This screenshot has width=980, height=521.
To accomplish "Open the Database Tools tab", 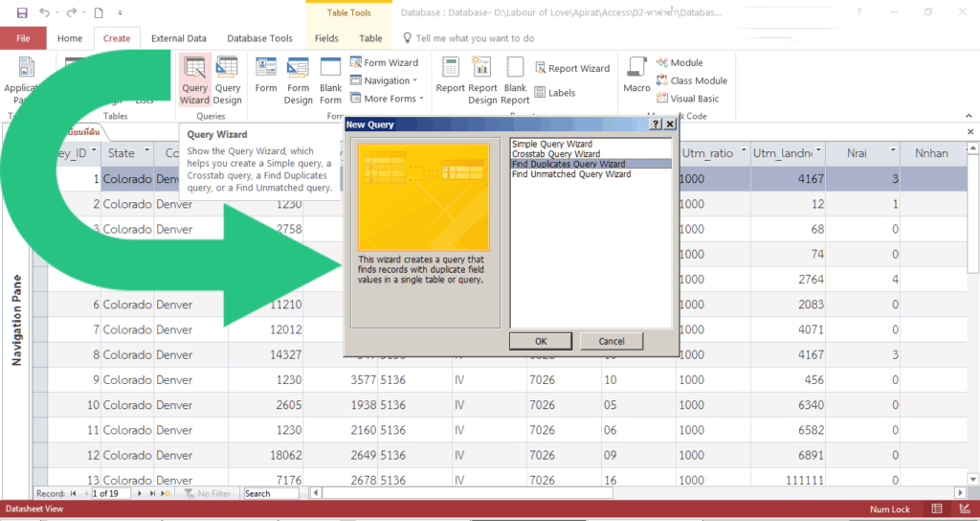I will [x=259, y=38].
